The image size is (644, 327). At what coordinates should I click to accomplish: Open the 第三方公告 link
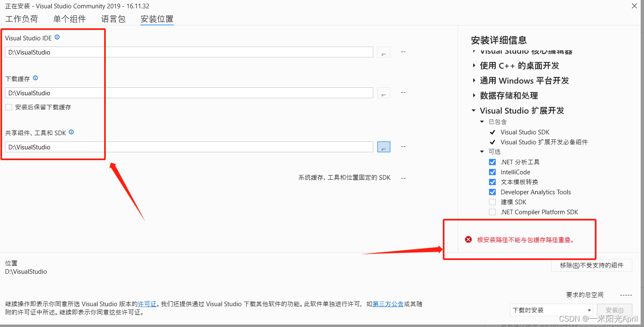click(x=388, y=304)
